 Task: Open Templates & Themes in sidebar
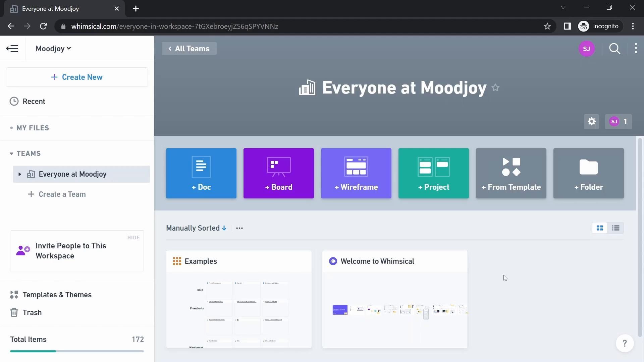pyautogui.click(x=57, y=295)
